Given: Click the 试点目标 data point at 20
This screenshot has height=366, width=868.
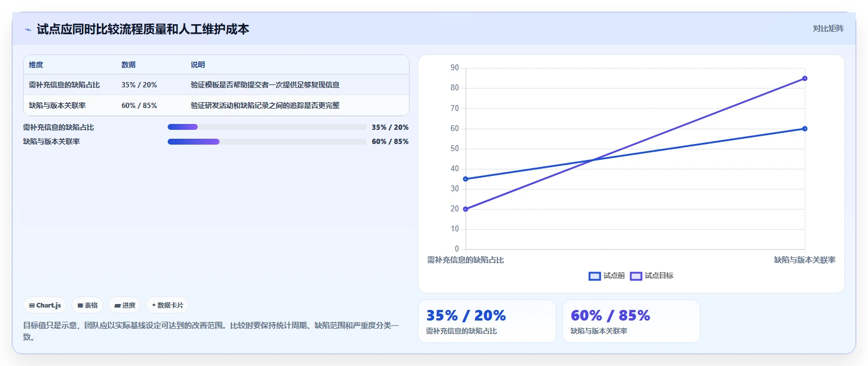Looking at the screenshot, I should click(466, 209).
